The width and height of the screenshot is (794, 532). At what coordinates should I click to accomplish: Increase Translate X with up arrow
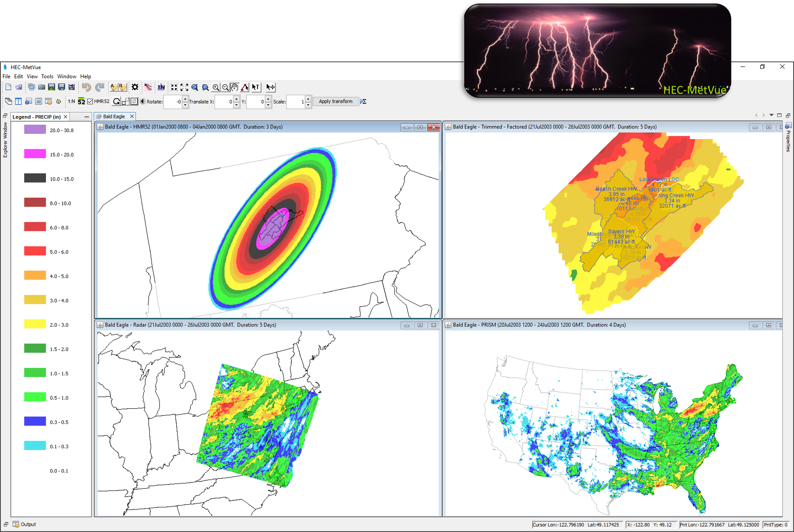(236, 99)
